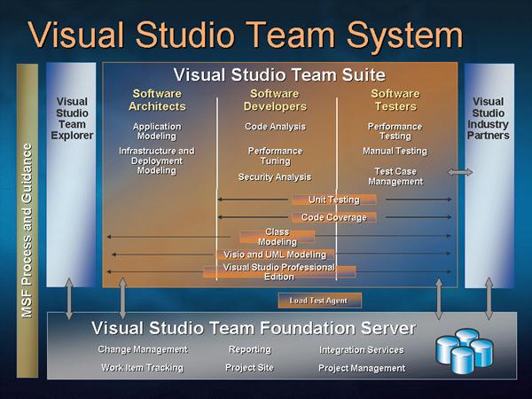532x399 pixels.
Task: Click the vertical double arrow below Industry Partners
Action: (489, 300)
